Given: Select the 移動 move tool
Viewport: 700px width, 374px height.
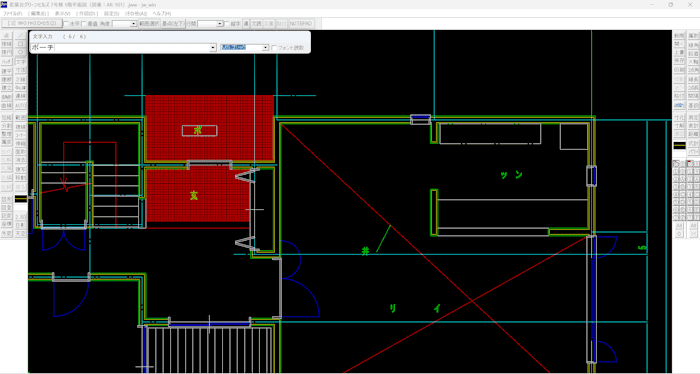Looking at the screenshot, I should [21, 177].
